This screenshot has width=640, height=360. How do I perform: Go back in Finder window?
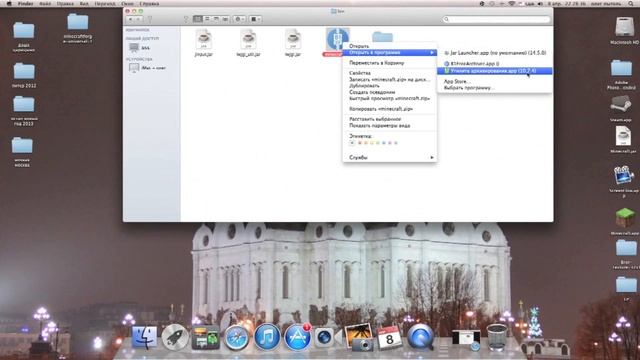(131, 19)
